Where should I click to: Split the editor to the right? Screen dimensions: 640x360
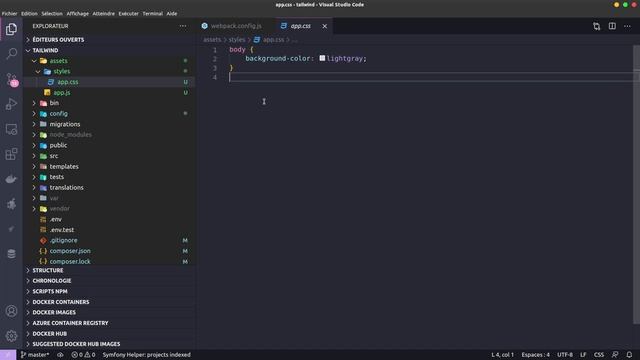[x=612, y=26]
